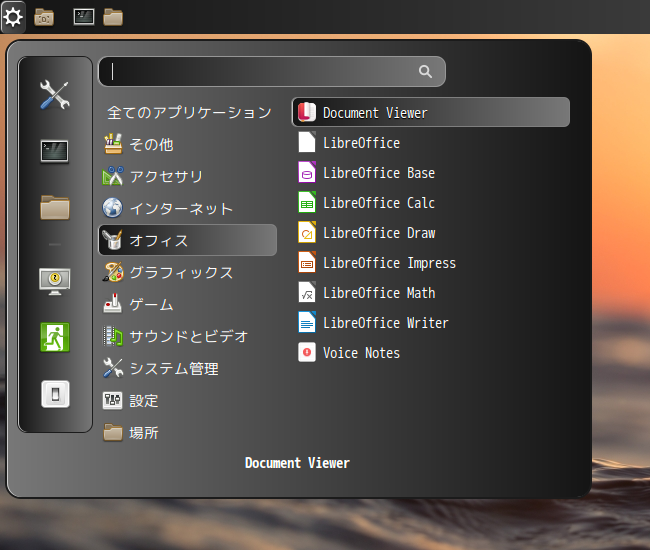
Task: Launch Voice Notes
Action: [431, 352]
